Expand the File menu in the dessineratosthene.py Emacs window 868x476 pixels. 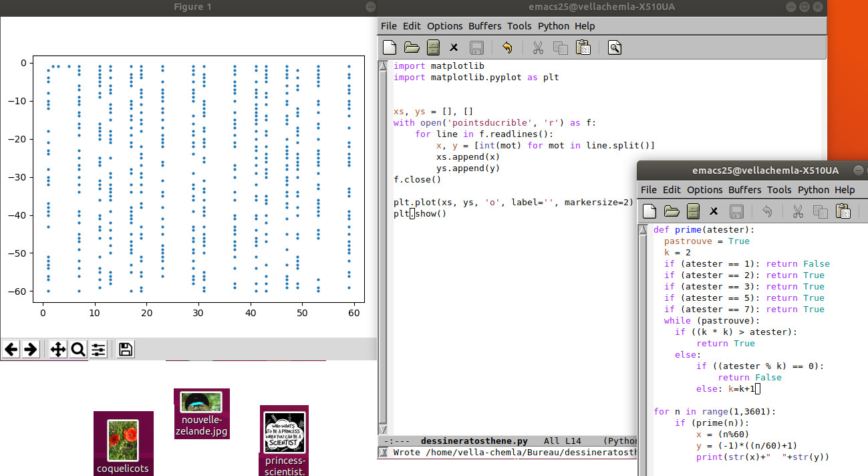point(388,26)
